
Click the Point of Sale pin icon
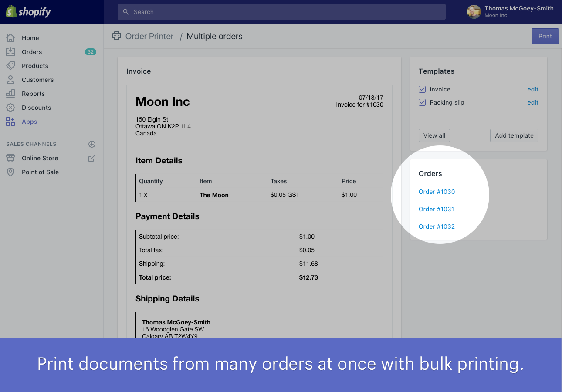pos(10,172)
